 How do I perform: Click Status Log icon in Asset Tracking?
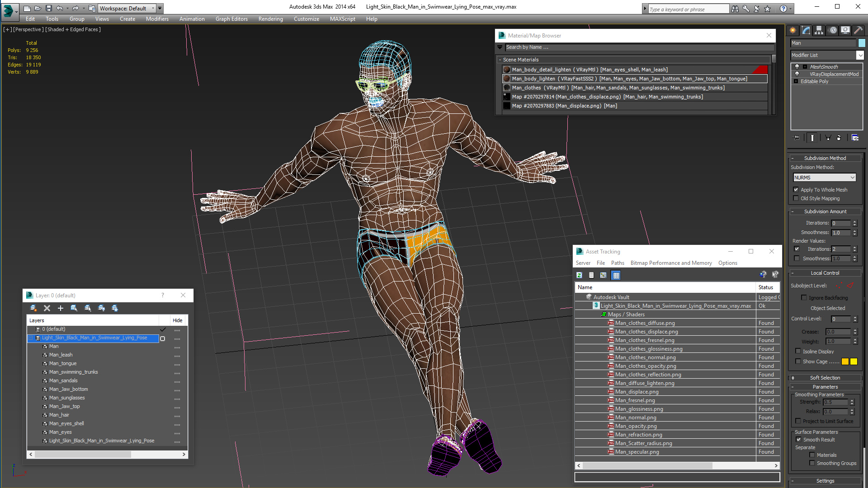coord(591,275)
